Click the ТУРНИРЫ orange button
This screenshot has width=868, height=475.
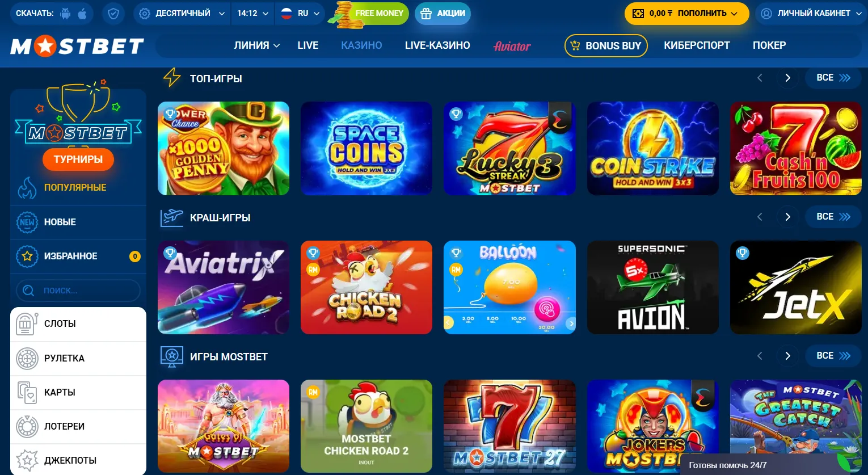(x=78, y=159)
